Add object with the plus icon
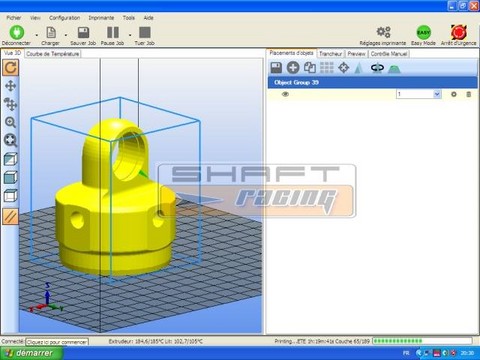 click(293, 68)
